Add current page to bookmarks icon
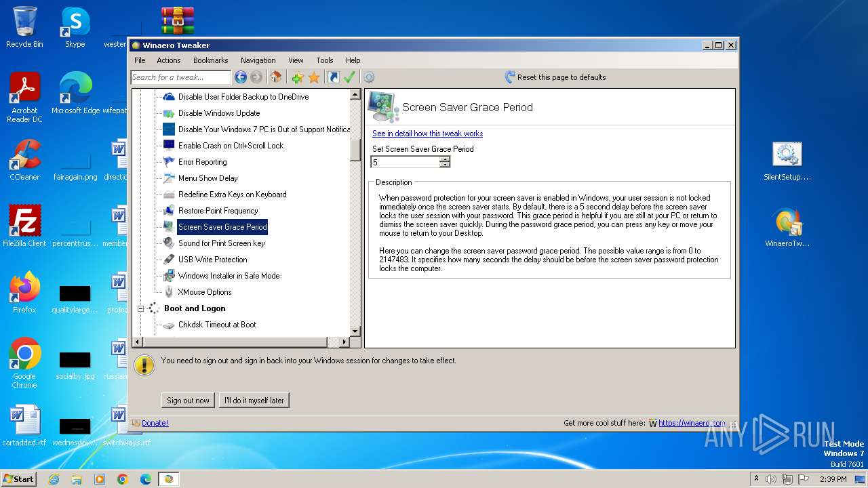868x488 pixels. tap(297, 77)
